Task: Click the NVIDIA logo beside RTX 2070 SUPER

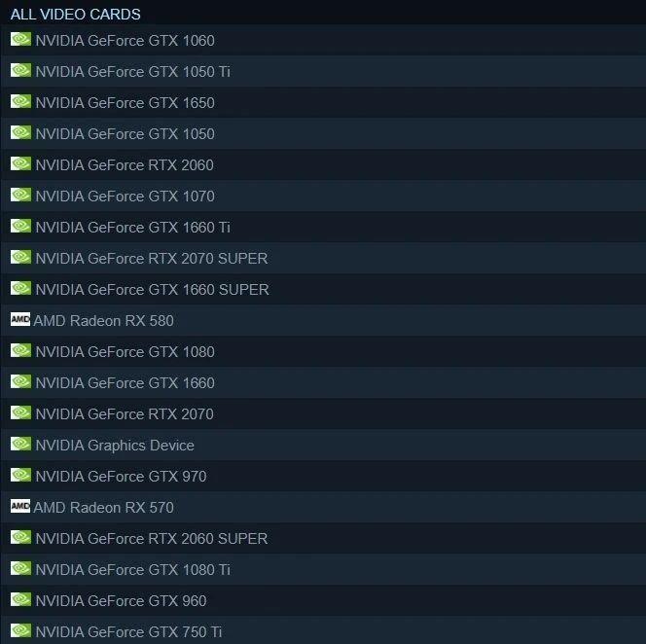Action: tap(20, 257)
